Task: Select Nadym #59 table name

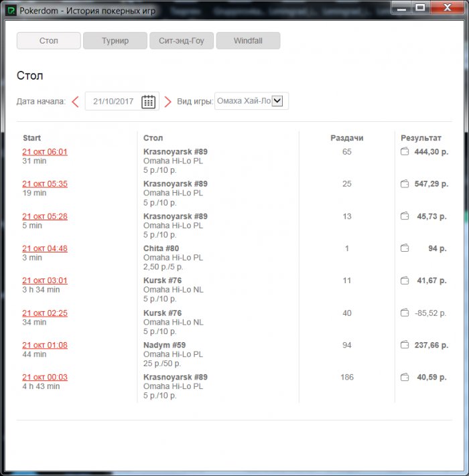Action: pyautogui.click(x=164, y=345)
